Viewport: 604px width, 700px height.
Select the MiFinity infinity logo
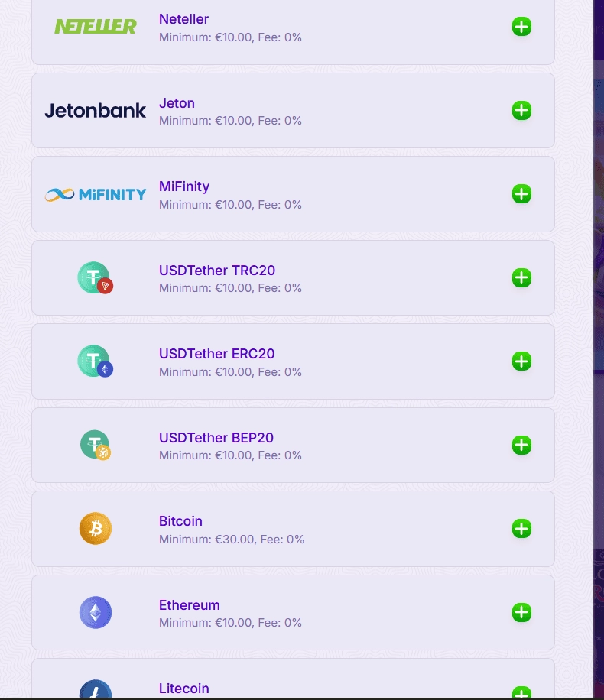[96, 194]
